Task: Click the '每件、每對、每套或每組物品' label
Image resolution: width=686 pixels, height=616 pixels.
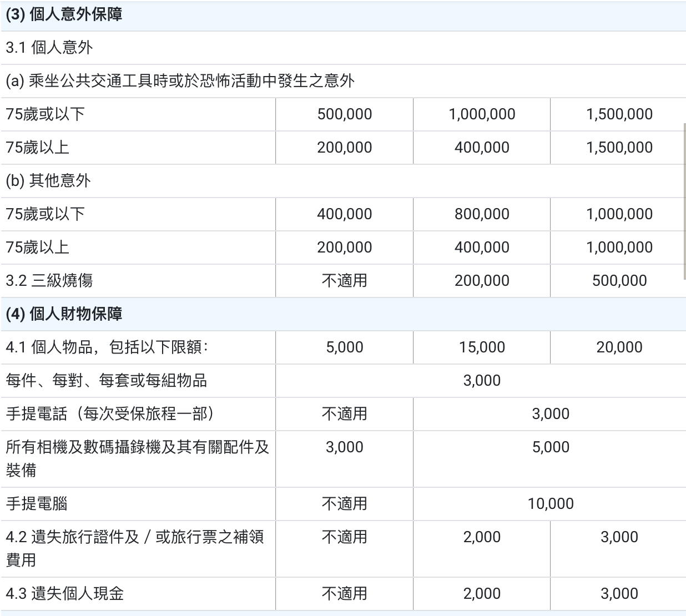Action: pyautogui.click(x=107, y=381)
